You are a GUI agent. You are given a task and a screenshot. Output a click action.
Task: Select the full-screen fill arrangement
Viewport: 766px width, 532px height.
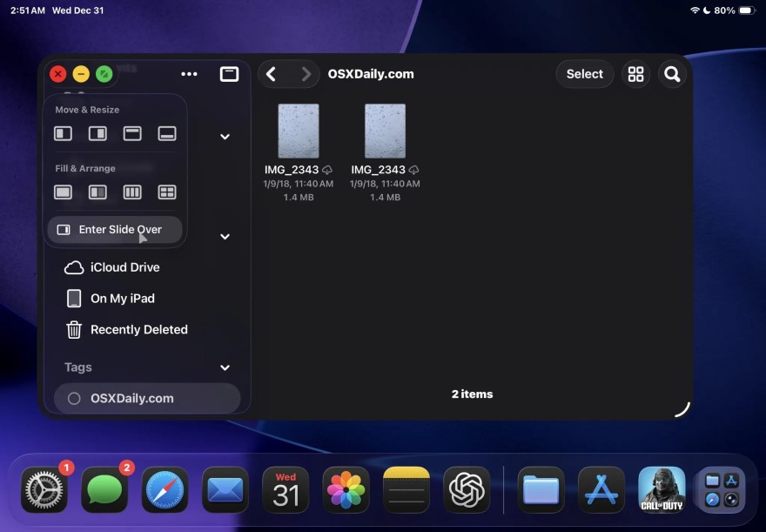pyautogui.click(x=63, y=192)
